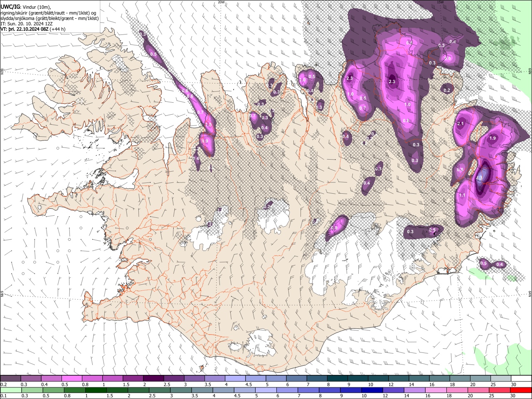Image resolution: width=532 pixels, height=399 pixels.
Task: Click the light gray 25–30 upper legend swatch
Action: click(501, 379)
